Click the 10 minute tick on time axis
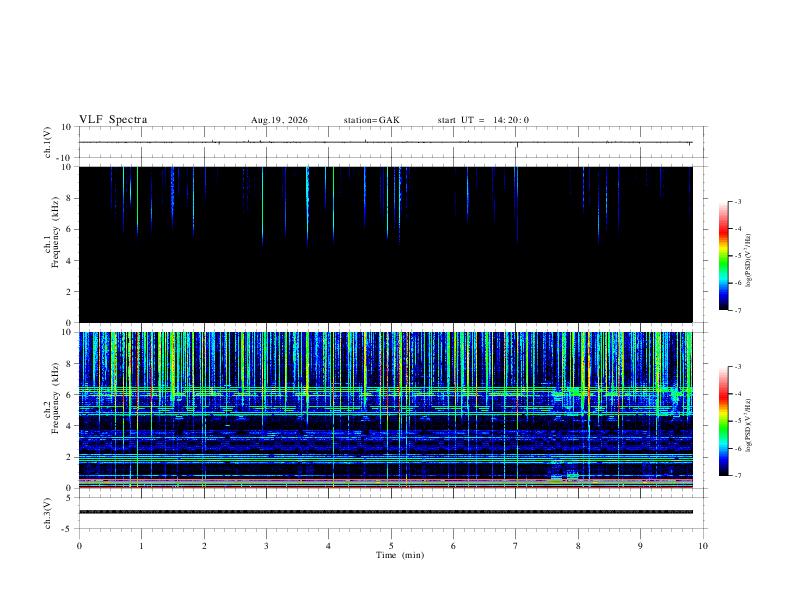The height and width of the screenshot is (612, 792). pos(703,546)
